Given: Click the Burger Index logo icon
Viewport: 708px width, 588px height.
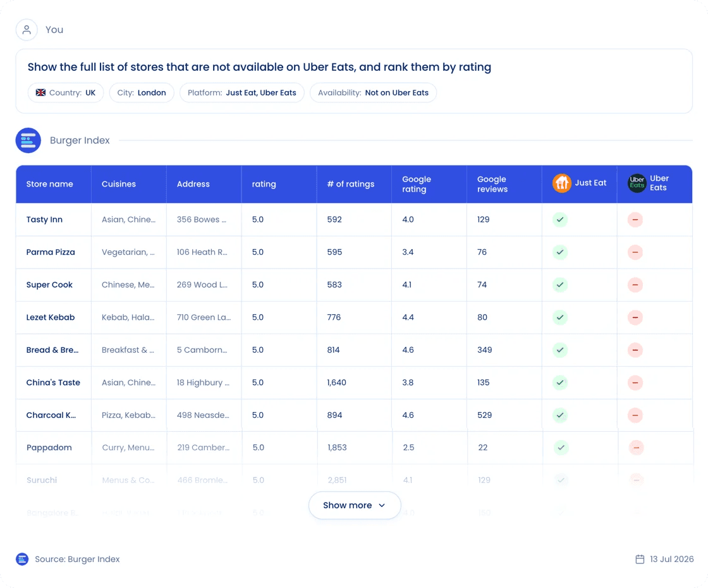Looking at the screenshot, I should click(28, 140).
